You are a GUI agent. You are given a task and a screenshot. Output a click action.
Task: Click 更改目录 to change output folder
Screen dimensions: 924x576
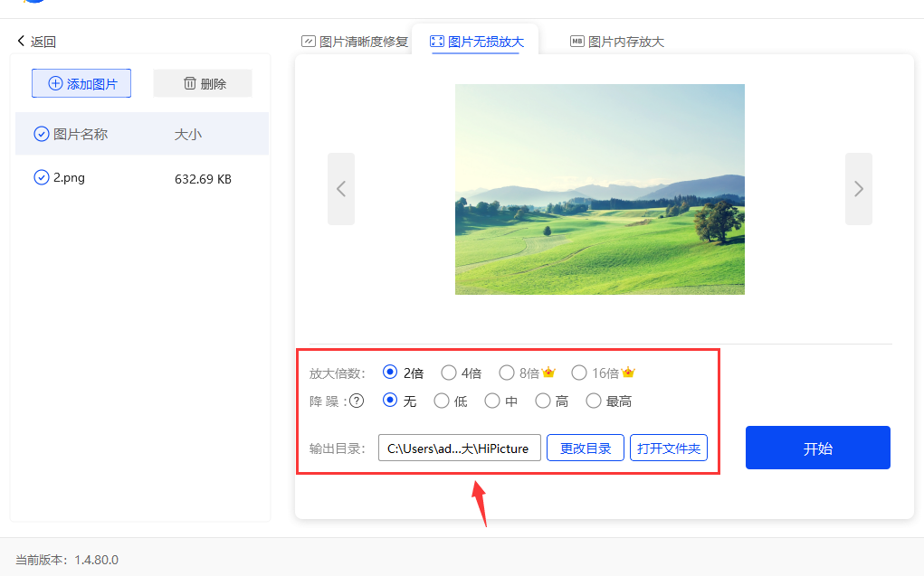coord(585,447)
